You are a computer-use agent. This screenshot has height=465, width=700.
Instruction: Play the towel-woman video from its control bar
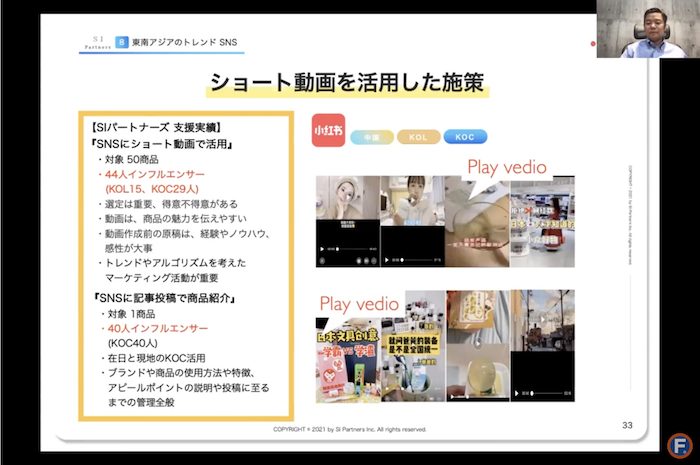coord(322,249)
